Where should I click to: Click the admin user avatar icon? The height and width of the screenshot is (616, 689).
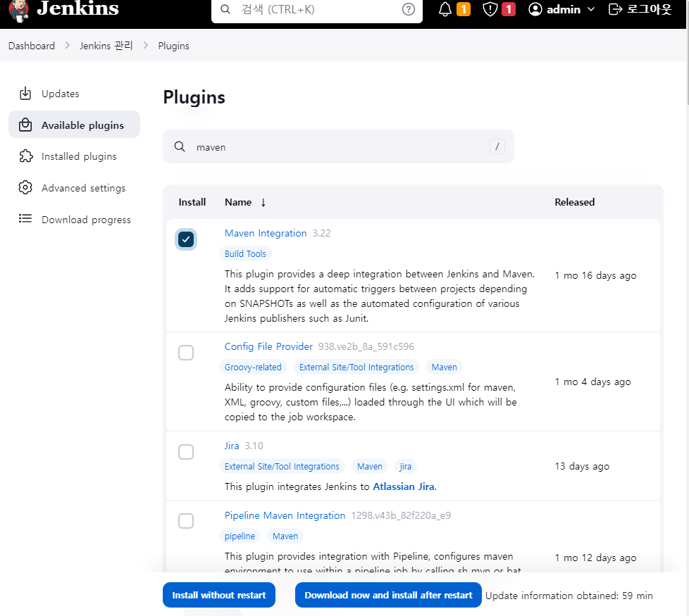click(x=535, y=9)
